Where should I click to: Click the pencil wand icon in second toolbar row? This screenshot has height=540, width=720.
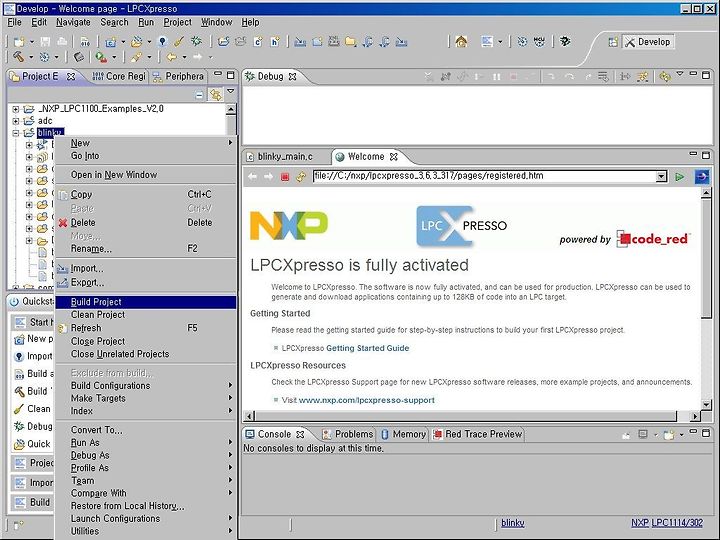pyautogui.click(x=136, y=57)
